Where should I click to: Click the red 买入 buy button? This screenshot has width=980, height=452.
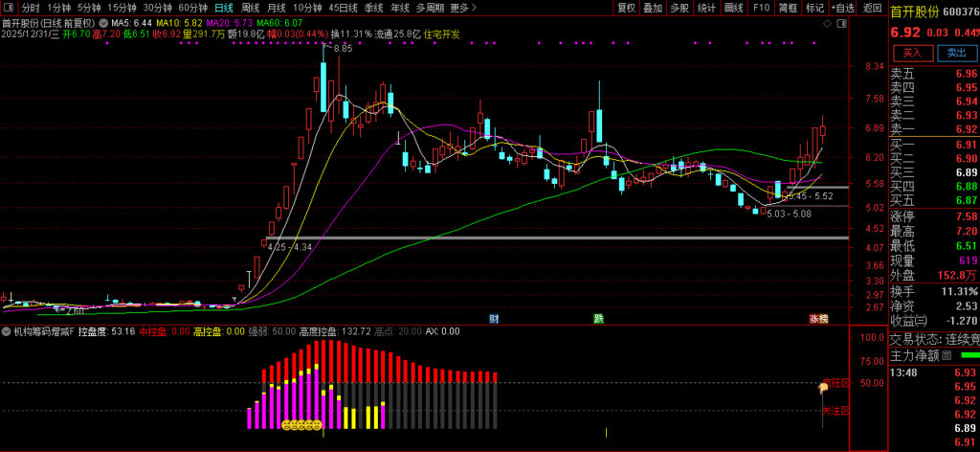pos(911,53)
